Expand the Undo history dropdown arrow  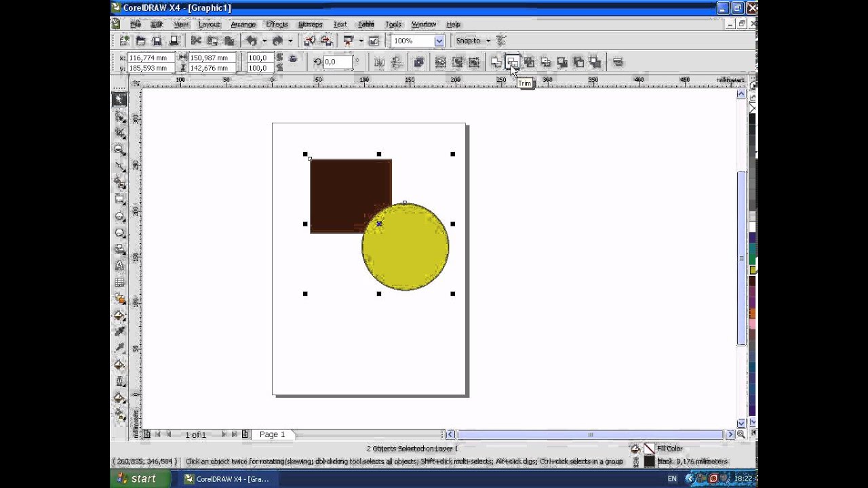click(264, 41)
